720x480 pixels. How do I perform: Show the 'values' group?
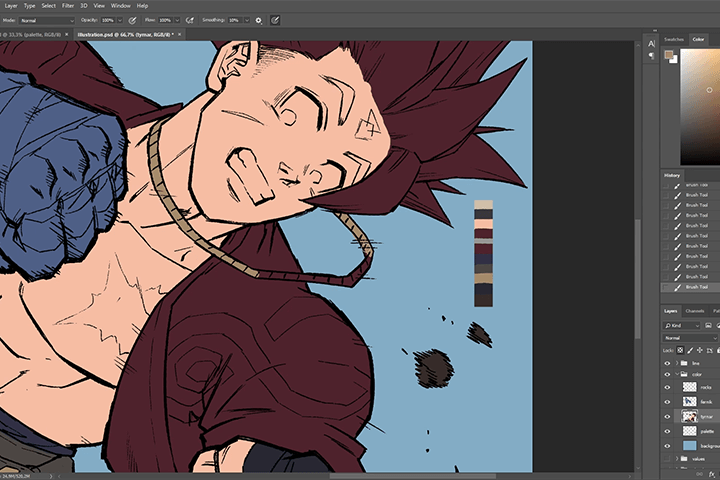(667, 458)
